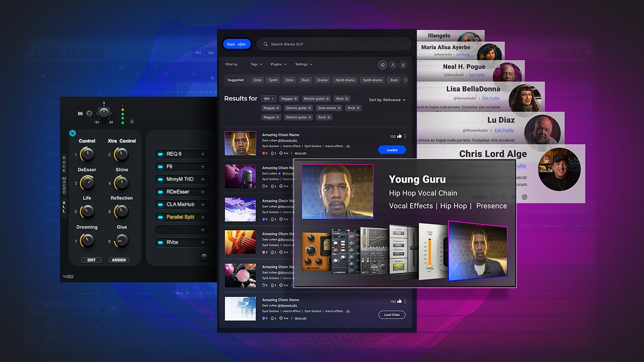Open the Settings filter dropdown
The height and width of the screenshot is (362, 644).
click(303, 64)
